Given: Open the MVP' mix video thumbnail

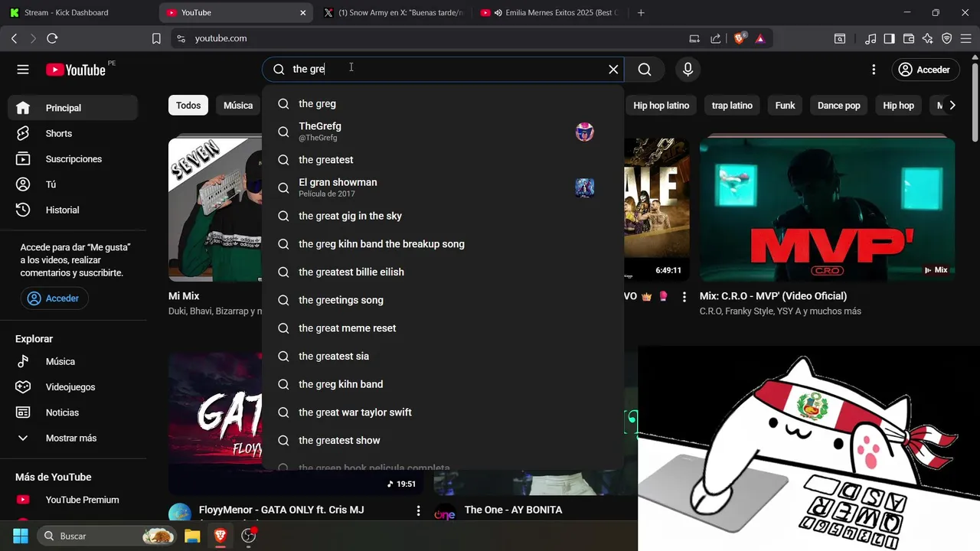Looking at the screenshot, I should click(827, 209).
